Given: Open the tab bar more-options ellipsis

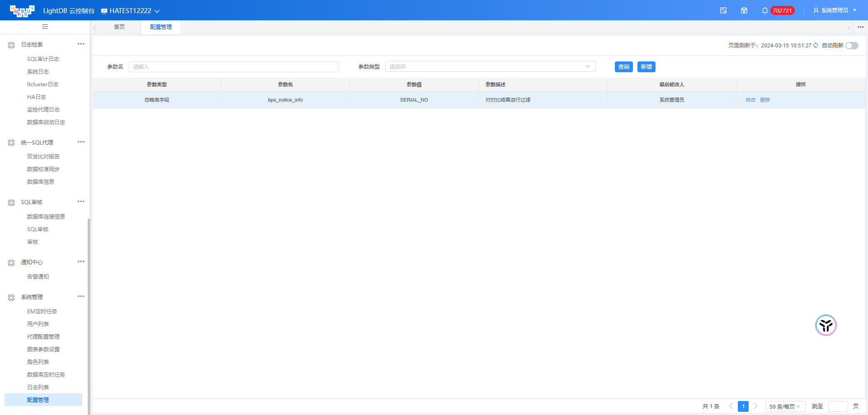Looking at the screenshot, I should tap(860, 27).
